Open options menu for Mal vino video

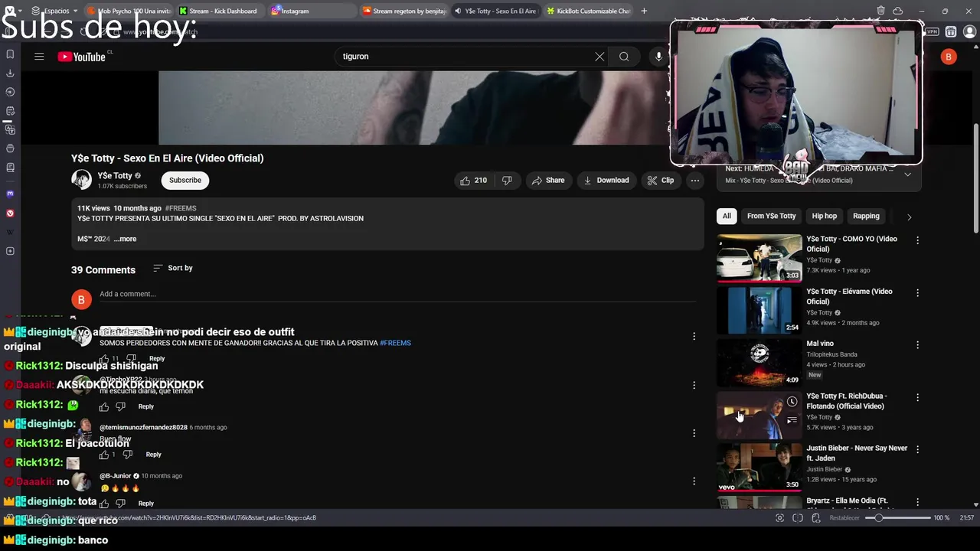coord(917,345)
